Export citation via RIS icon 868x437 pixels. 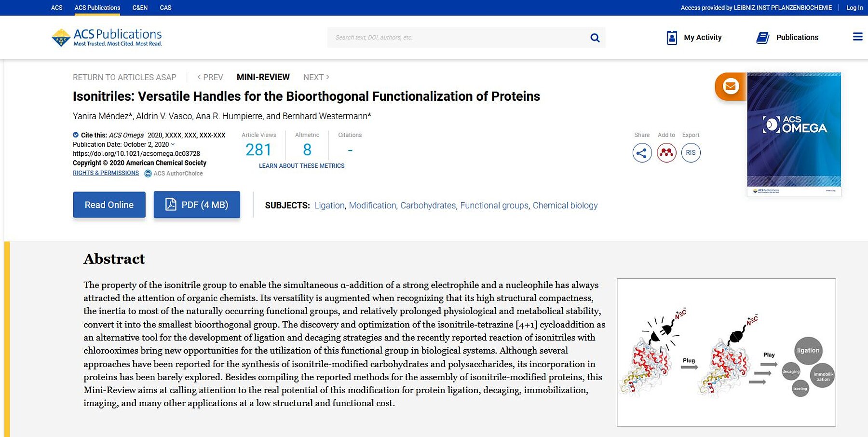click(x=691, y=153)
